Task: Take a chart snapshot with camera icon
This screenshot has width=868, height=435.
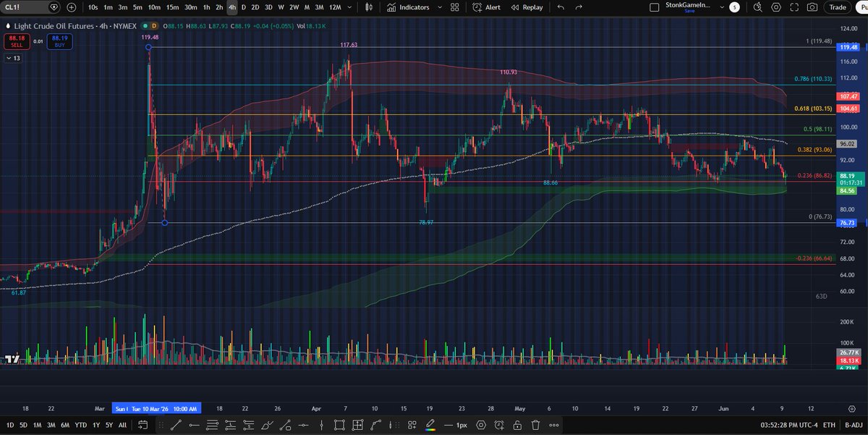Action: click(812, 7)
